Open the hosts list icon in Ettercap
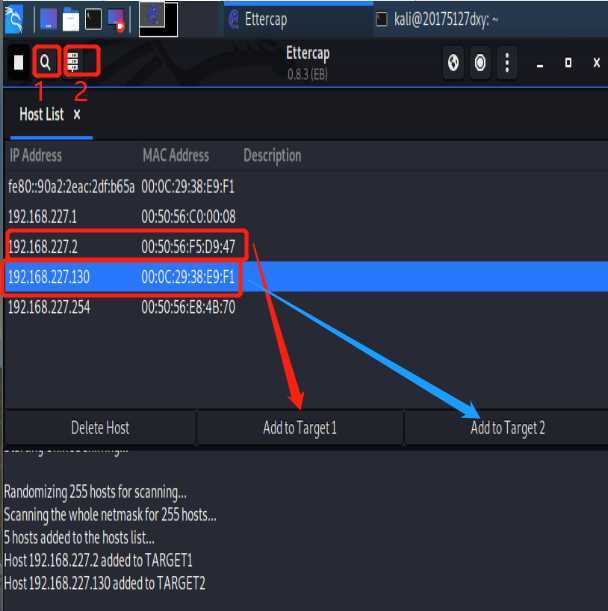 point(73,62)
